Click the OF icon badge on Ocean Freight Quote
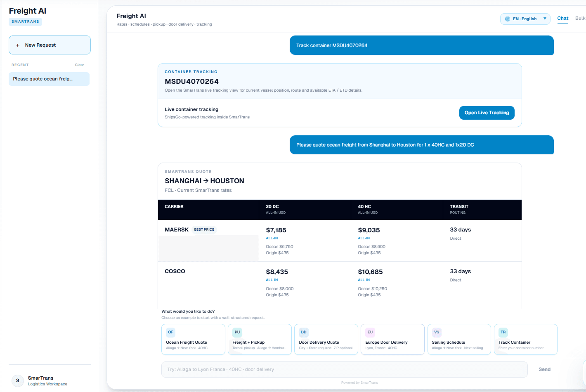Image resolution: width=586 pixels, height=392 pixels. (171, 332)
